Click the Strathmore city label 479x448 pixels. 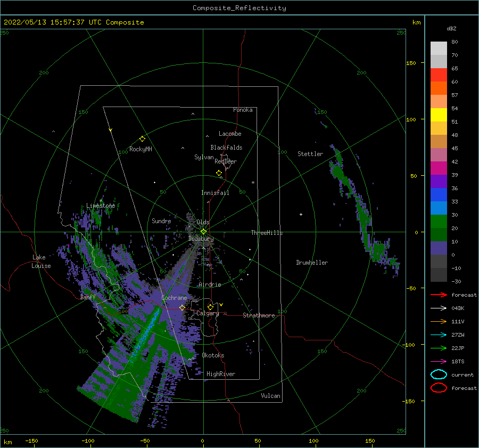(x=259, y=315)
